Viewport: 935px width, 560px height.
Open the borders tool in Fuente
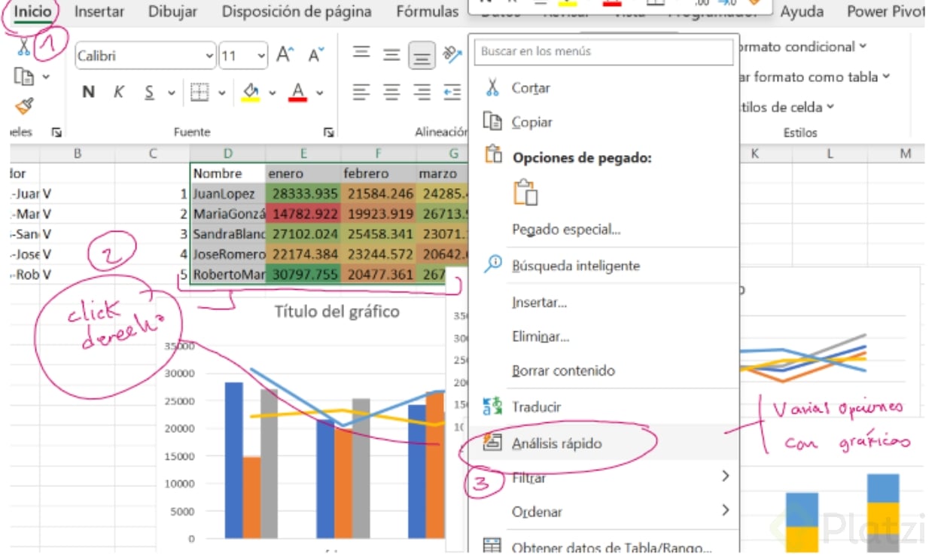[x=199, y=92]
